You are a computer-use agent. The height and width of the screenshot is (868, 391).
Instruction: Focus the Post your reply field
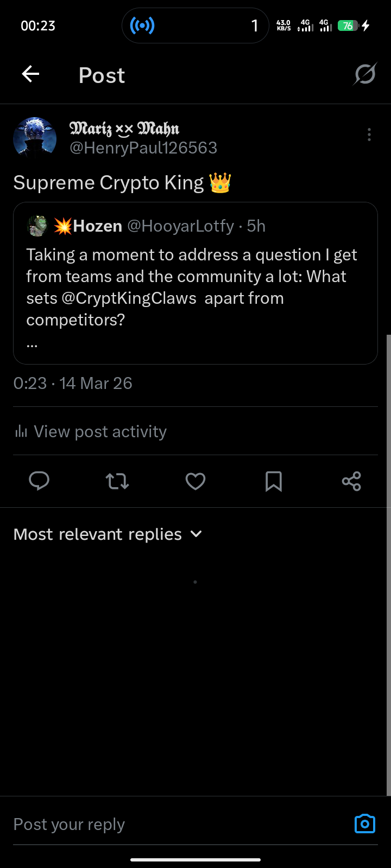click(179, 825)
